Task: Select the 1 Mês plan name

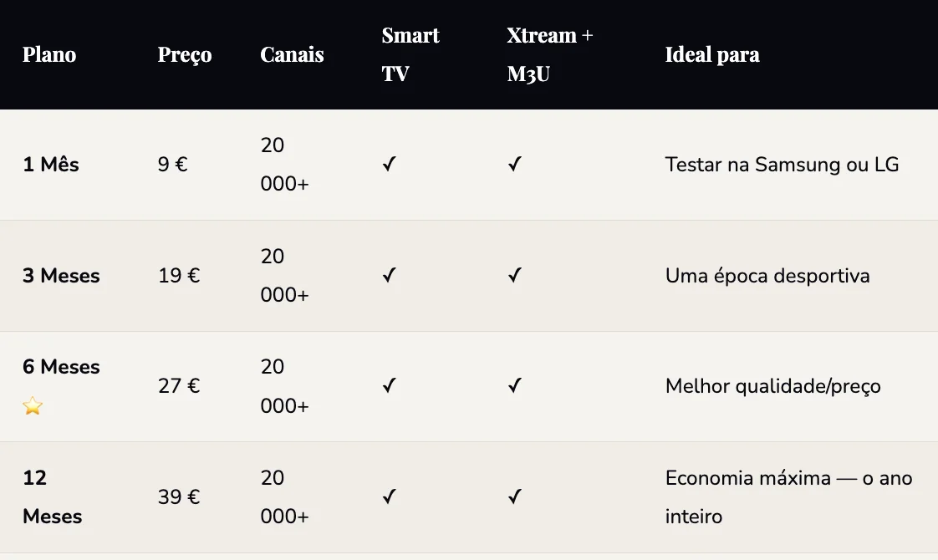Action: 51,165
